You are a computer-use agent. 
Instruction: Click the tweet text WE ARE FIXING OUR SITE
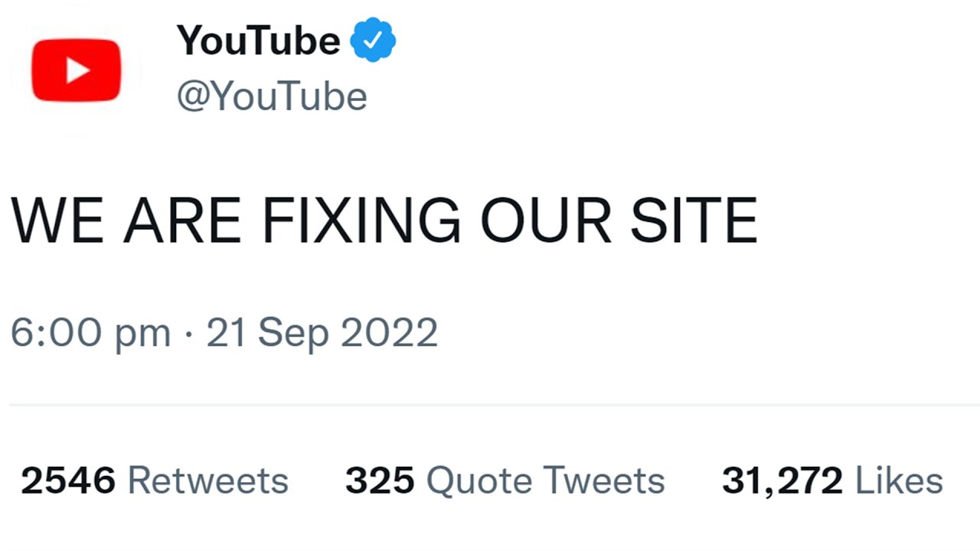[384, 221]
